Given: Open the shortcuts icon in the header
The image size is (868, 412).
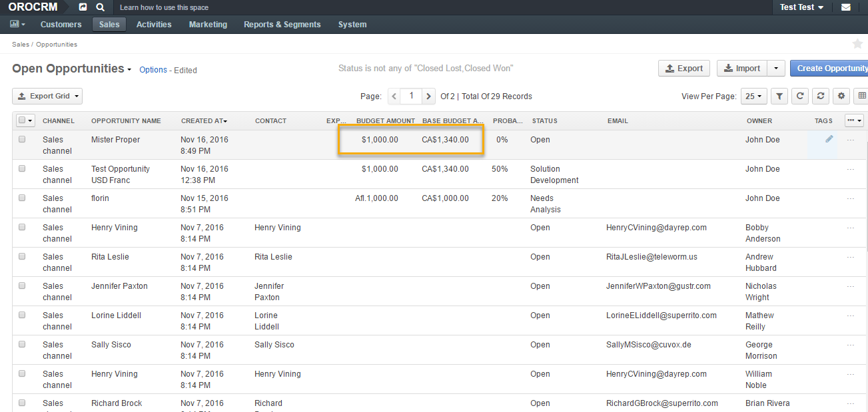Looking at the screenshot, I should [83, 7].
